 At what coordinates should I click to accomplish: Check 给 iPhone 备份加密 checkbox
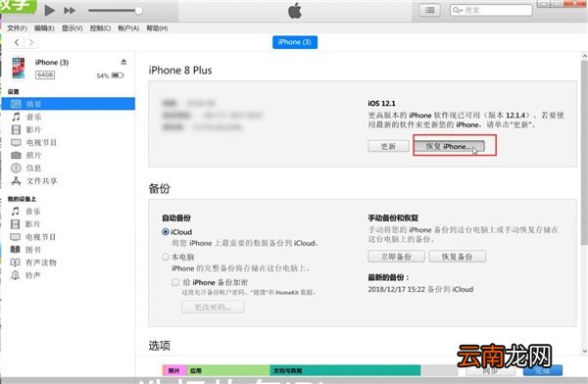[175, 282]
